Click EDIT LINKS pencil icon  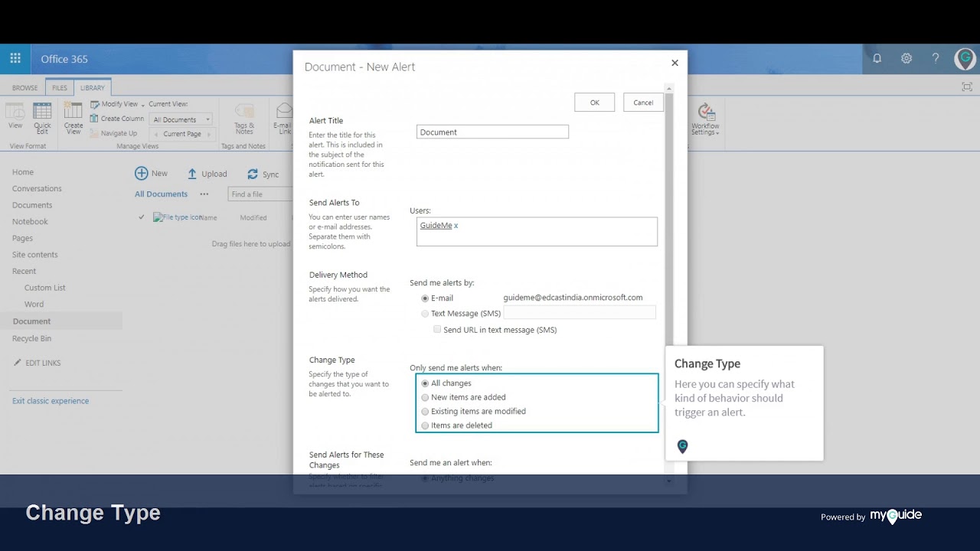click(x=18, y=363)
